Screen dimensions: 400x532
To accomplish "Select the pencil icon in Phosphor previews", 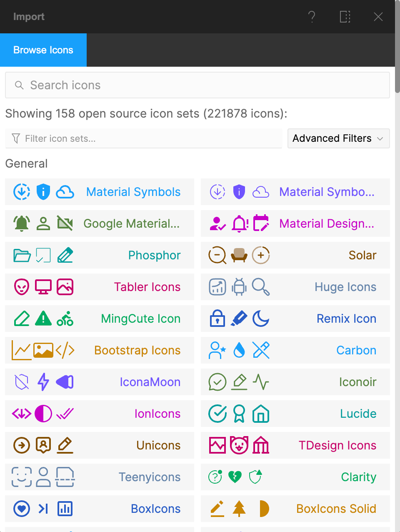I will (65, 255).
